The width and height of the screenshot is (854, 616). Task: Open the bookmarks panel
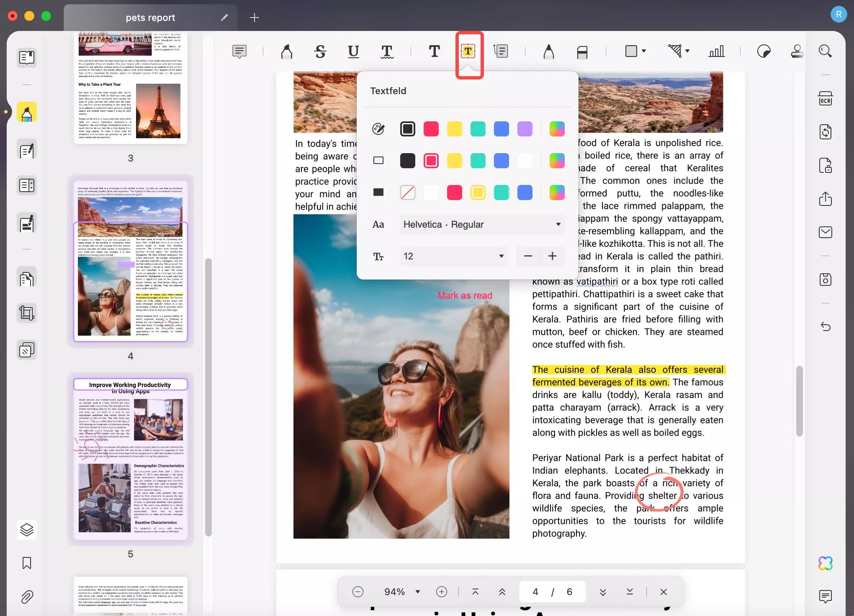27,563
